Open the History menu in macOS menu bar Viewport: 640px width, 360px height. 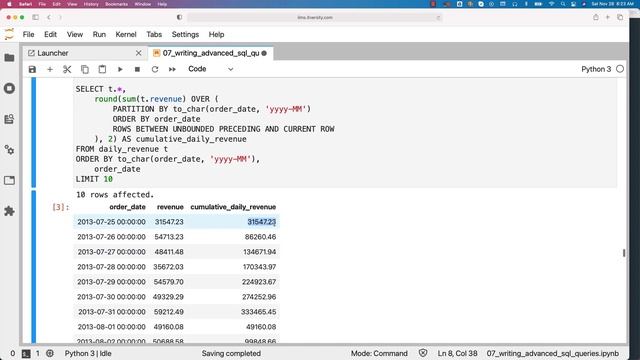(91, 4)
